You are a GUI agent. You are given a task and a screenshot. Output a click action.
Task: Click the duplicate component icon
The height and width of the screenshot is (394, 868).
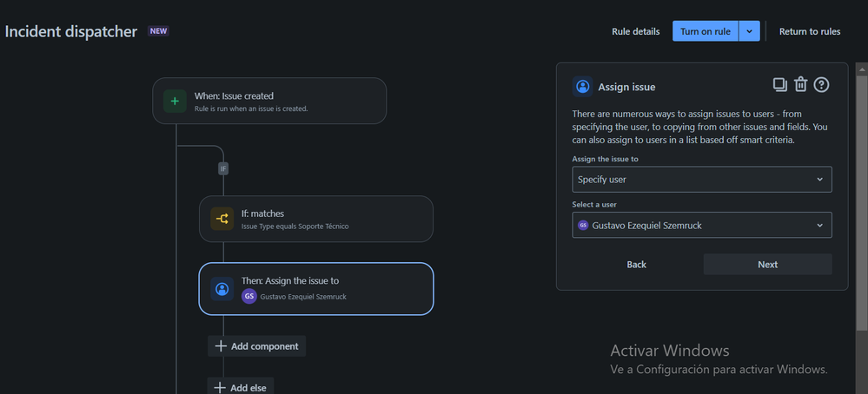coord(780,84)
